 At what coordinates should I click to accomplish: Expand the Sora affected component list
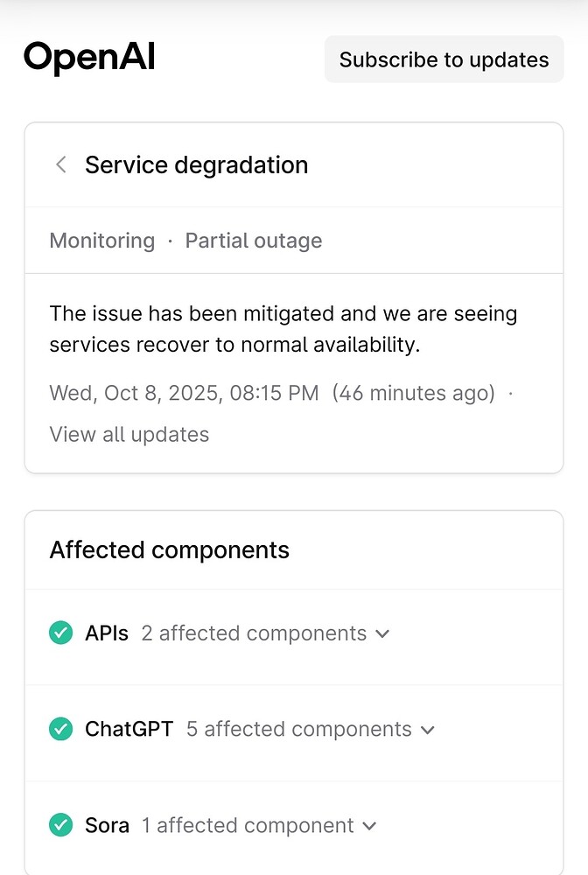click(x=370, y=825)
